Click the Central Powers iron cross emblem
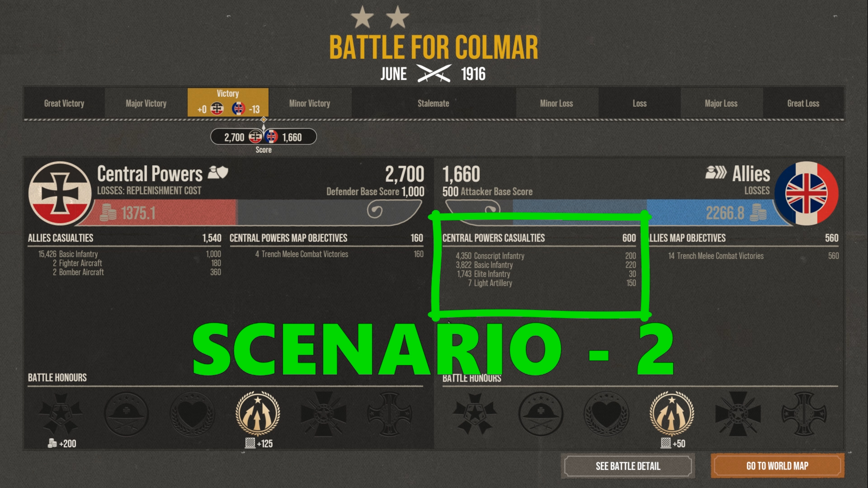The image size is (868, 488). [x=60, y=193]
